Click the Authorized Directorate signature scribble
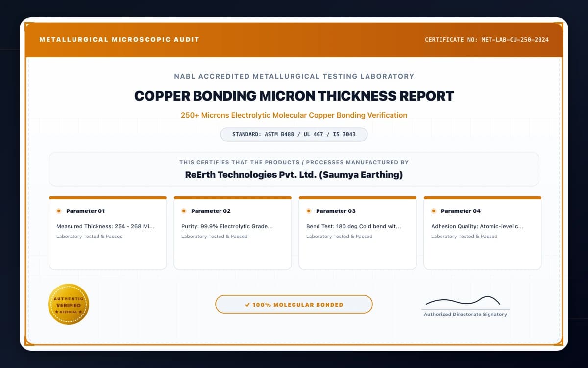 click(463, 301)
